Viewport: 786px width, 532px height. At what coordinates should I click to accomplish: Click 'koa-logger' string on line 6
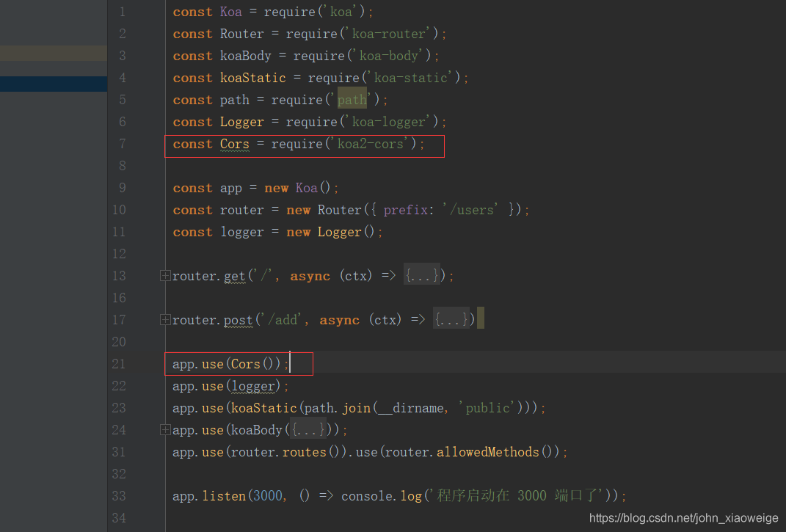[x=388, y=122]
